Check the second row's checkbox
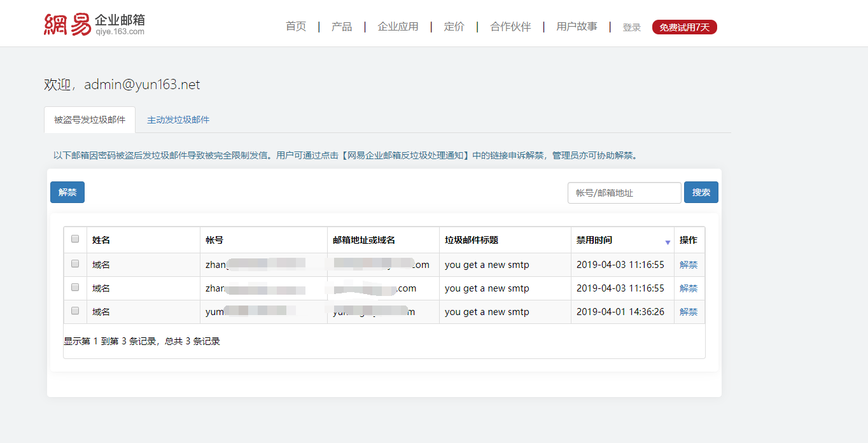 [x=75, y=287]
